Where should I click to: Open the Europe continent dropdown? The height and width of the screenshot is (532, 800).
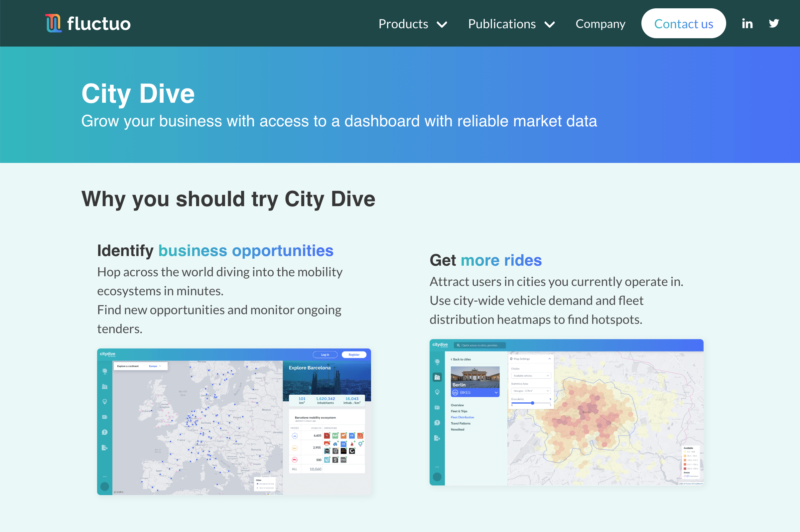coord(155,366)
